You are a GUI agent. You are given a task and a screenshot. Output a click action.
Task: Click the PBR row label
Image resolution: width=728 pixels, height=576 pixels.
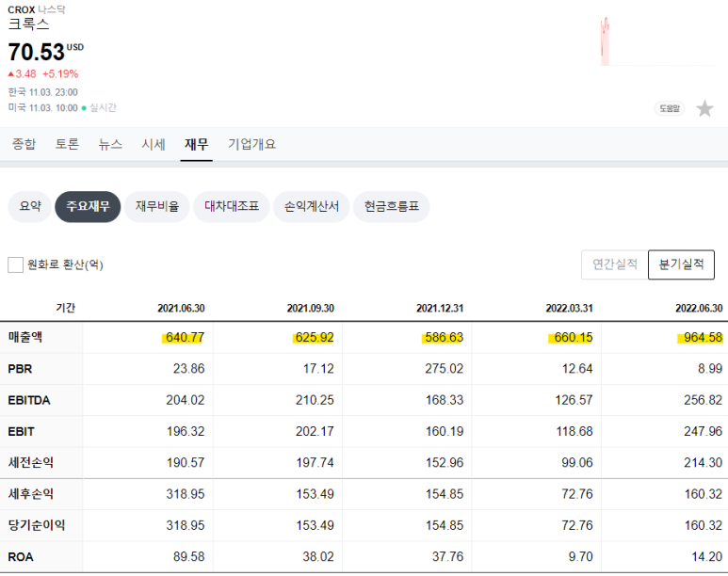pos(20,369)
